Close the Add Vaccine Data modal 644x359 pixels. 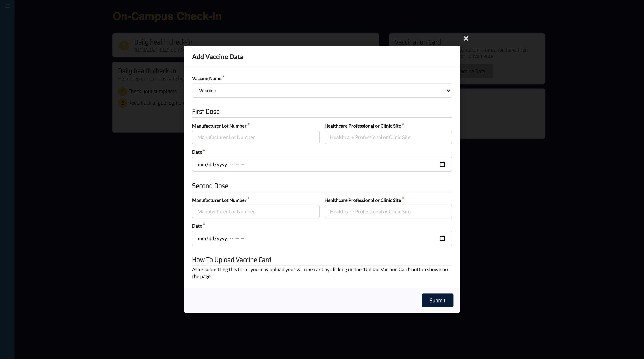pos(466,39)
